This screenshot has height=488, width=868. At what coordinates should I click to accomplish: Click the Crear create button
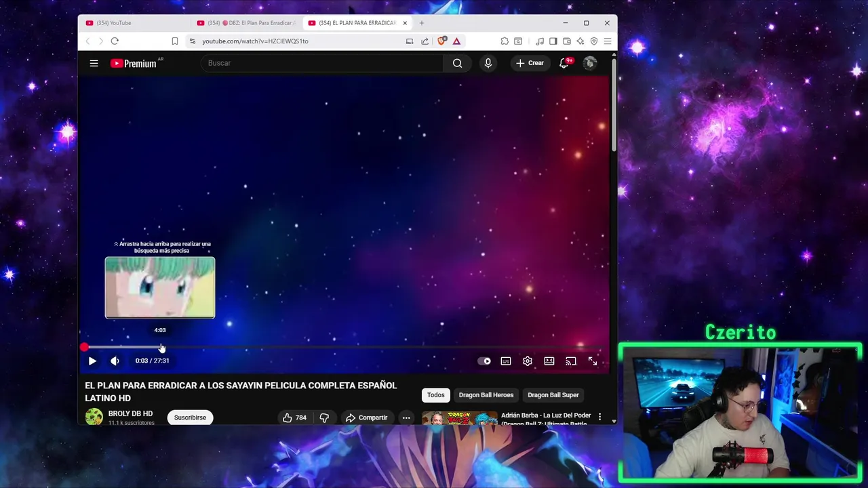pyautogui.click(x=530, y=63)
